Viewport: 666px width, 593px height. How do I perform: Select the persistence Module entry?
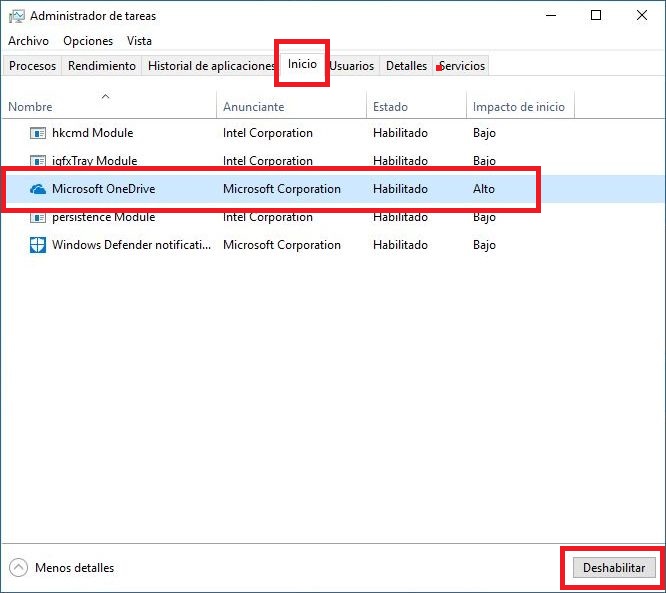click(104, 217)
